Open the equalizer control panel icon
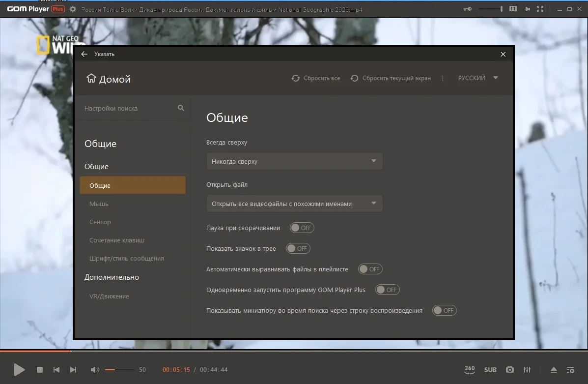Image resolution: width=588 pixels, height=384 pixels. [527, 370]
